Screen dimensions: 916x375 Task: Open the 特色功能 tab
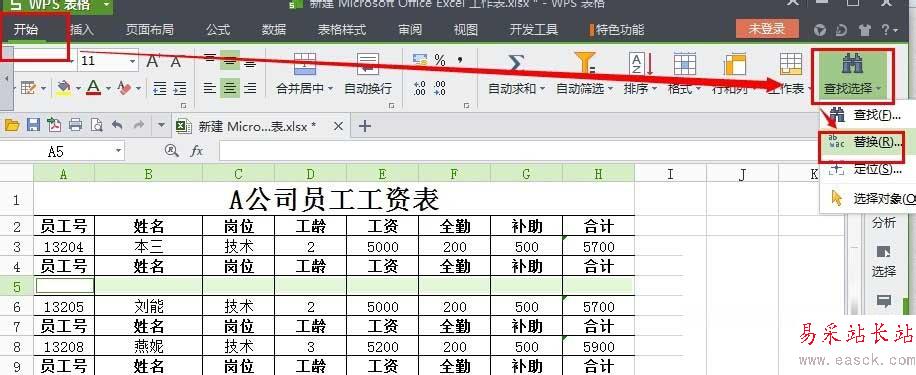(617, 30)
